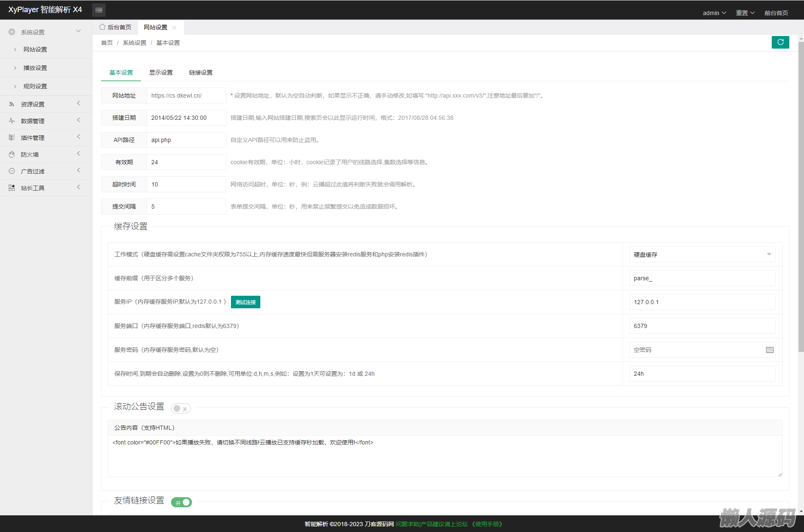
Task: Collapse the 系统设置 sidebar group
Action: [x=78, y=31]
